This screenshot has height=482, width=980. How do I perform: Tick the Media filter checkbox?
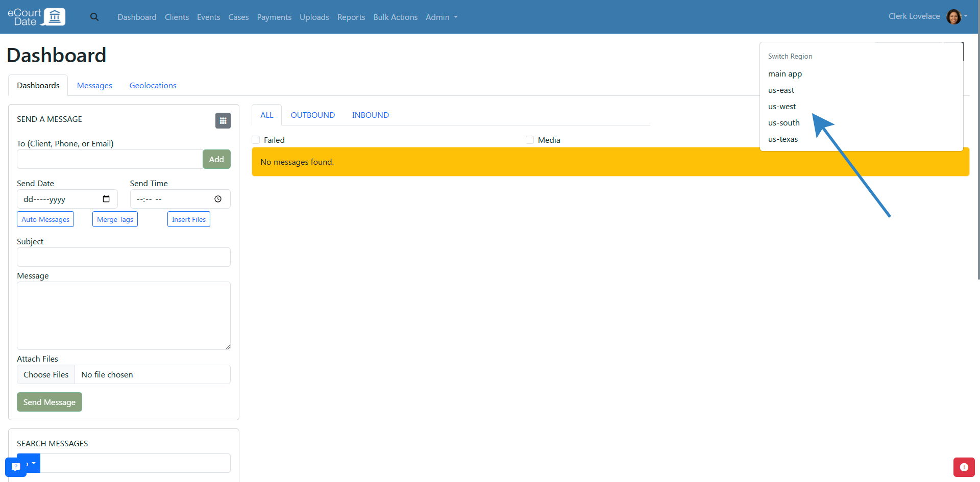tap(530, 140)
